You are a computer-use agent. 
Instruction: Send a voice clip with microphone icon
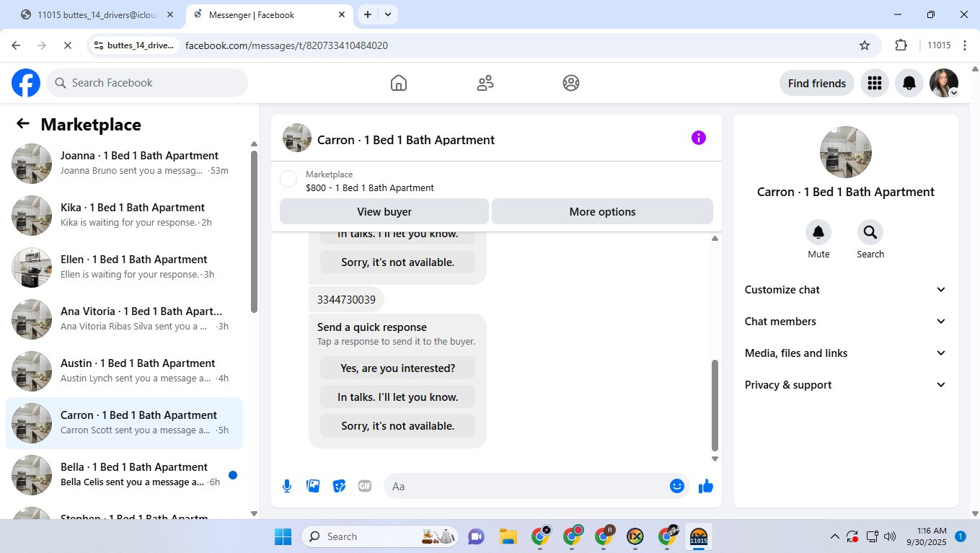tap(287, 486)
